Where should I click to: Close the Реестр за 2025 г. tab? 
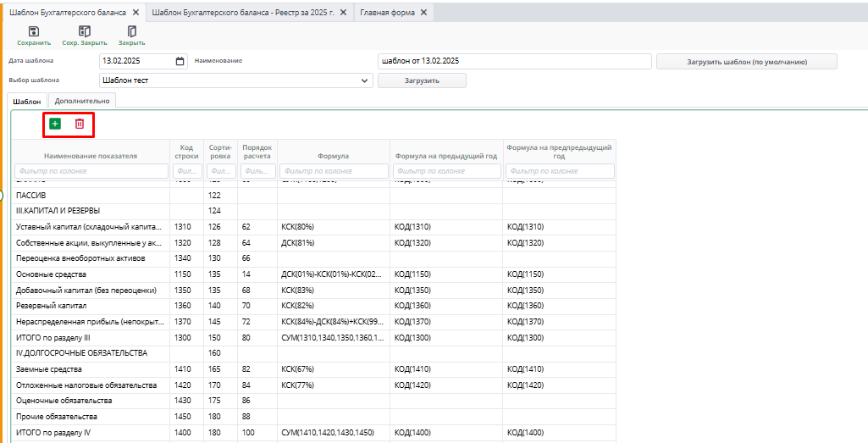coord(345,13)
